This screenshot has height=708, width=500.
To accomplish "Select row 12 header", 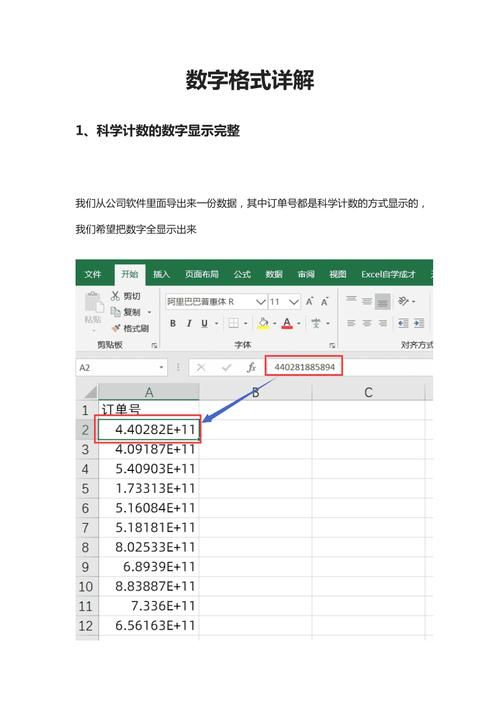I will [86, 626].
